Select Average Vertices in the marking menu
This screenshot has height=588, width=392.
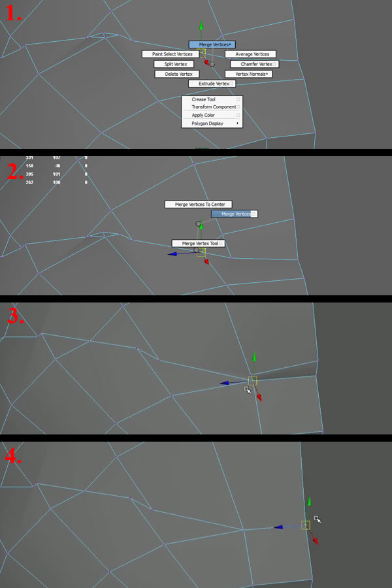[x=251, y=54]
